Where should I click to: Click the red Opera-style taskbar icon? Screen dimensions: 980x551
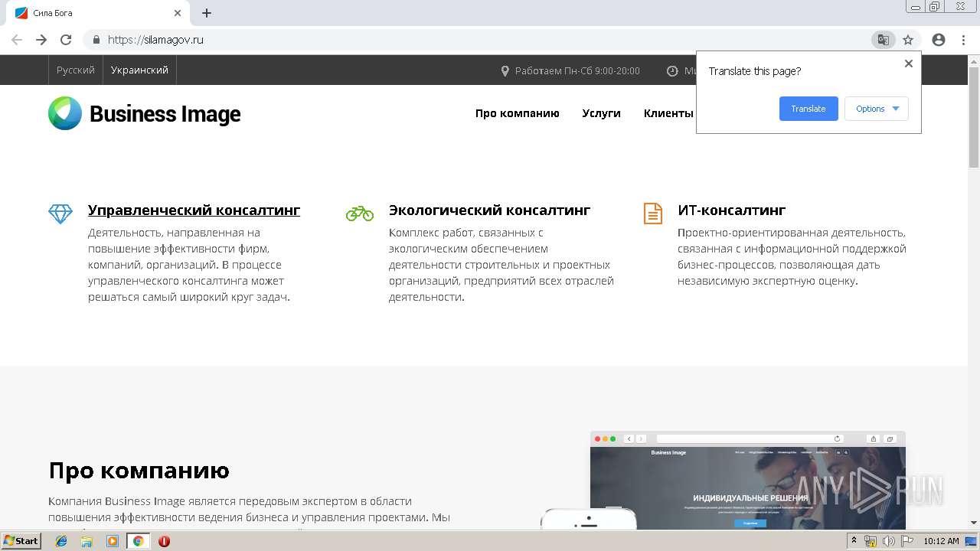[x=164, y=541]
